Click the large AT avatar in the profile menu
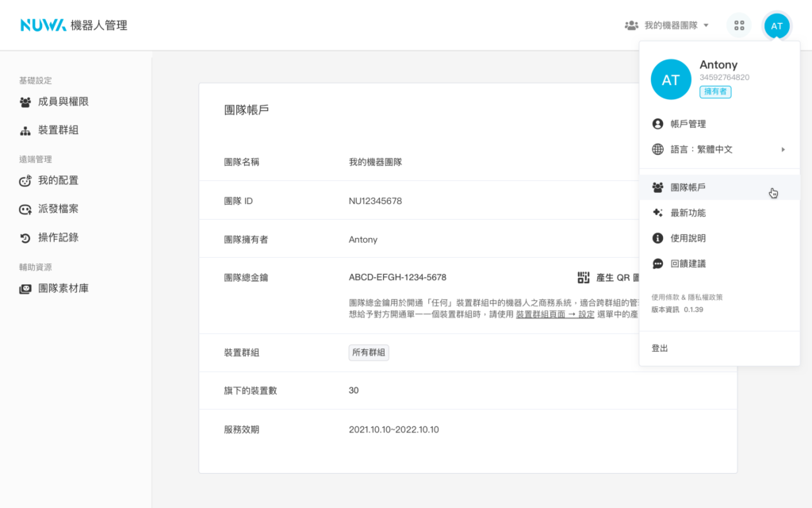 coord(671,79)
